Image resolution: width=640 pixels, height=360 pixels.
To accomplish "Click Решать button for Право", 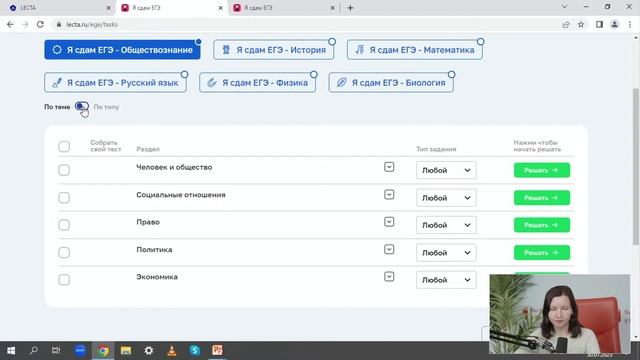I will coord(542,225).
